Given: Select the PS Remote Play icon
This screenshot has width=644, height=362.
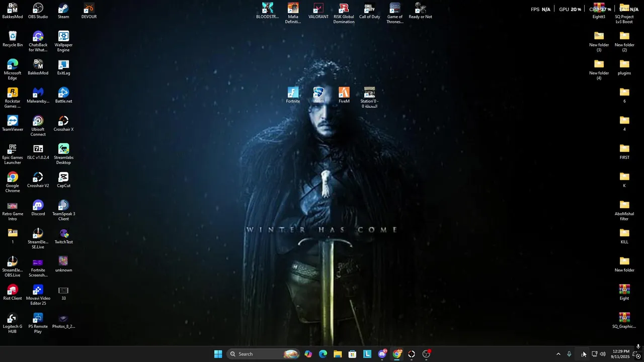Looking at the screenshot, I should [x=38, y=323].
